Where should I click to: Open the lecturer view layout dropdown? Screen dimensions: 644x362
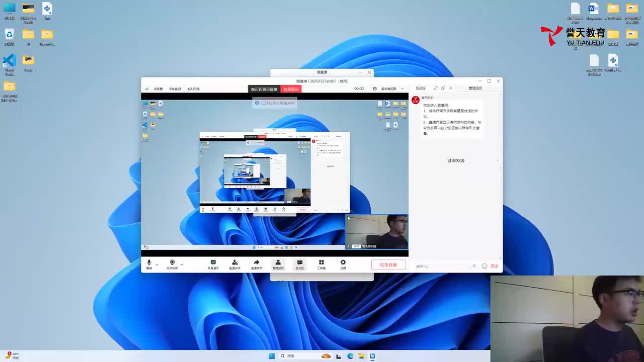[x=392, y=89]
